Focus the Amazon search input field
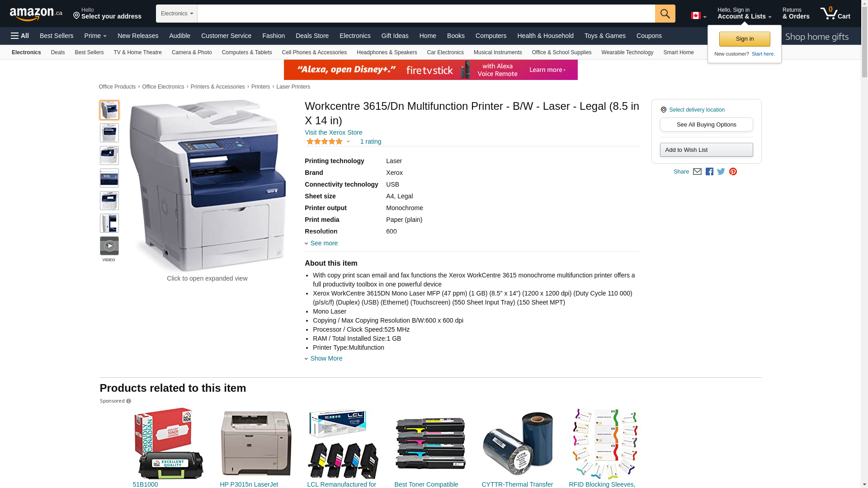The image size is (868, 488). [426, 14]
